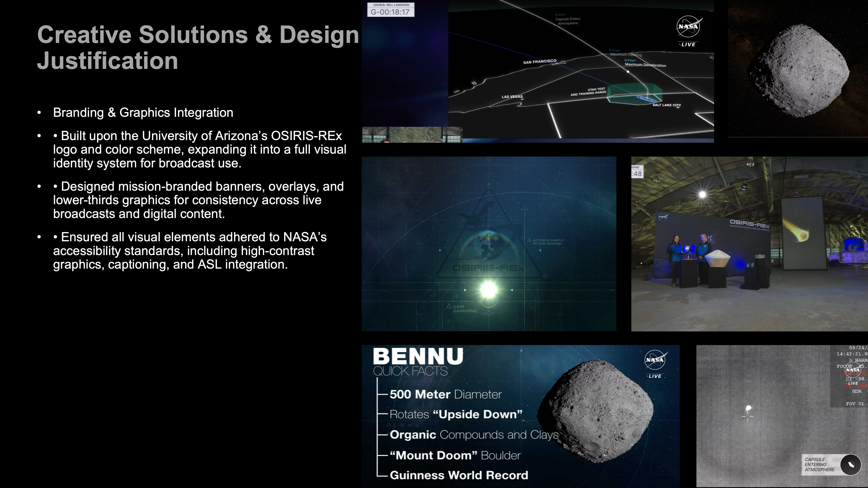Select the G-00:18:17 countdown timer
868x488 pixels.
point(390,12)
